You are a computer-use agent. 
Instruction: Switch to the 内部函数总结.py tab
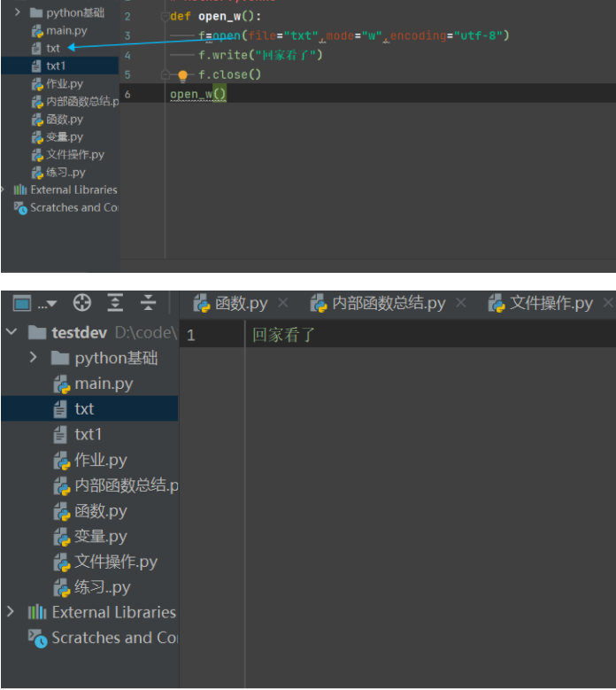pos(378,303)
